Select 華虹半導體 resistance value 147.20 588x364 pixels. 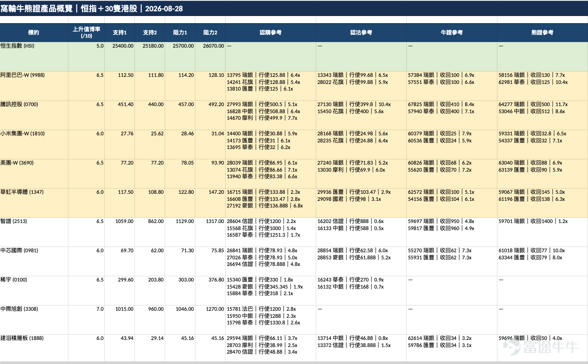coord(216,192)
